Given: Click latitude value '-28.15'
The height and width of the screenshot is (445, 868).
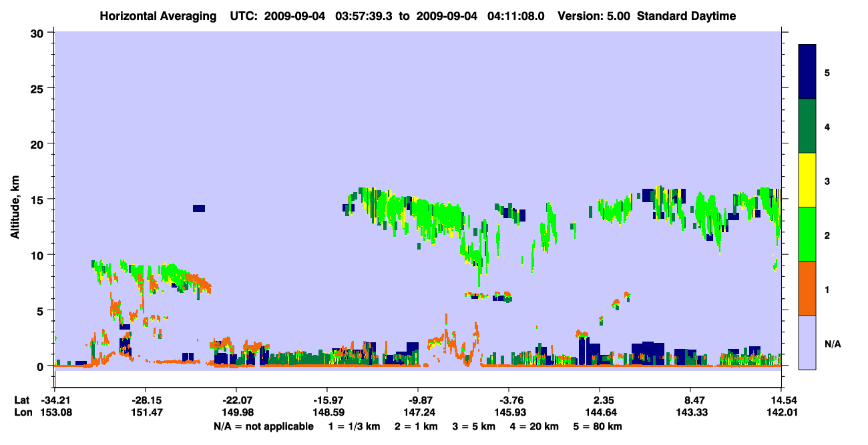Looking at the screenshot, I should pyautogui.click(x=145, y=400).
